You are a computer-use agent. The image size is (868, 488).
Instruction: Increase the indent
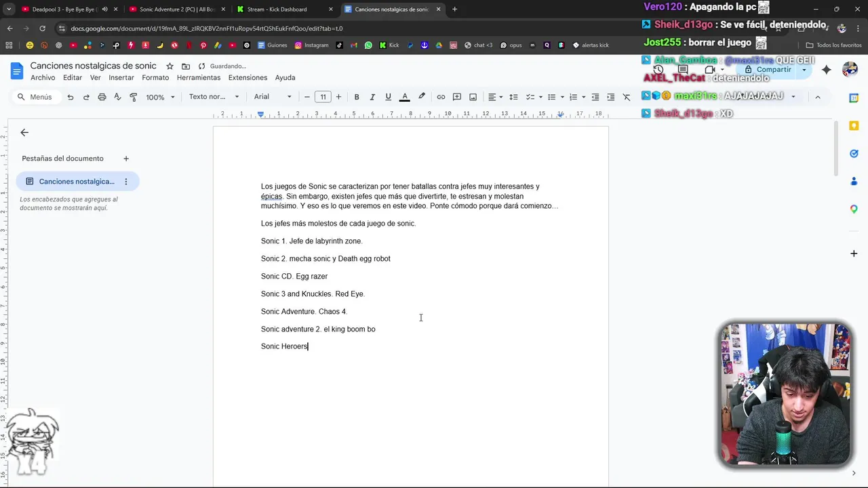point(610,97)
